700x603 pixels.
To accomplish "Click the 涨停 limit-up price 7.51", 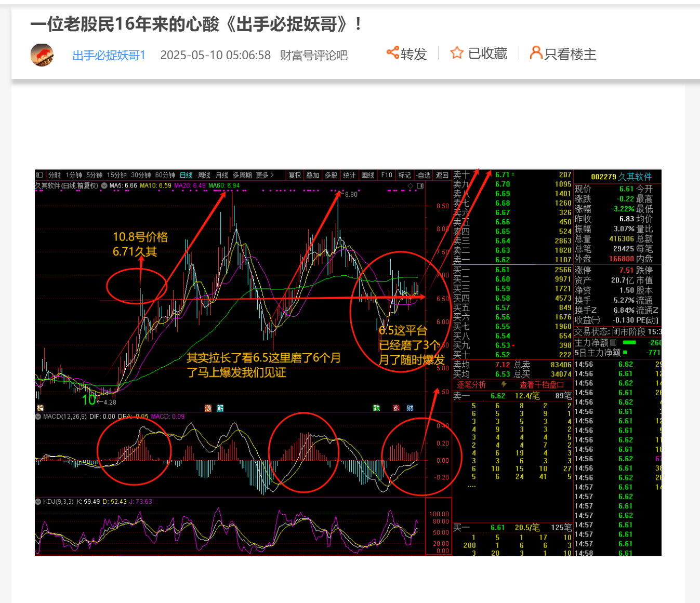I will [x=626, y=271].
